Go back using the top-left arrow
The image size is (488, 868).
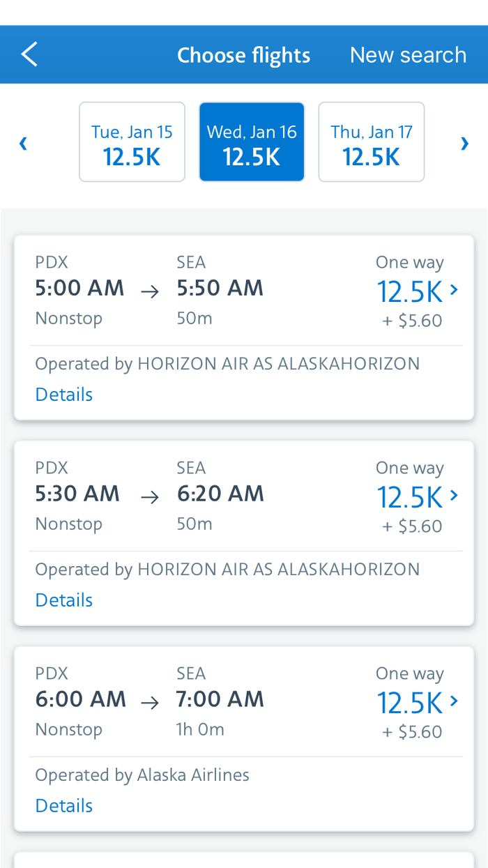point(29,54)
